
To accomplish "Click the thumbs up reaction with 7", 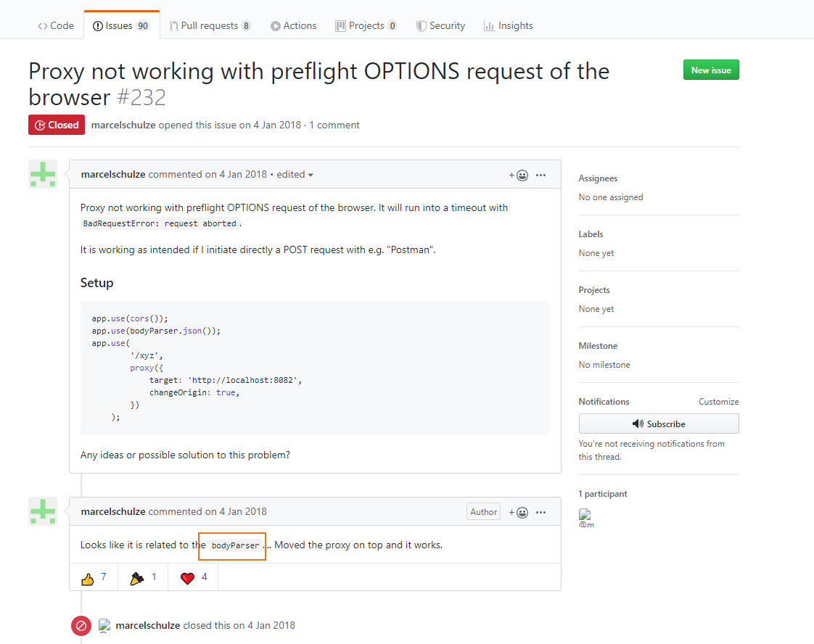I will (94, 578).
